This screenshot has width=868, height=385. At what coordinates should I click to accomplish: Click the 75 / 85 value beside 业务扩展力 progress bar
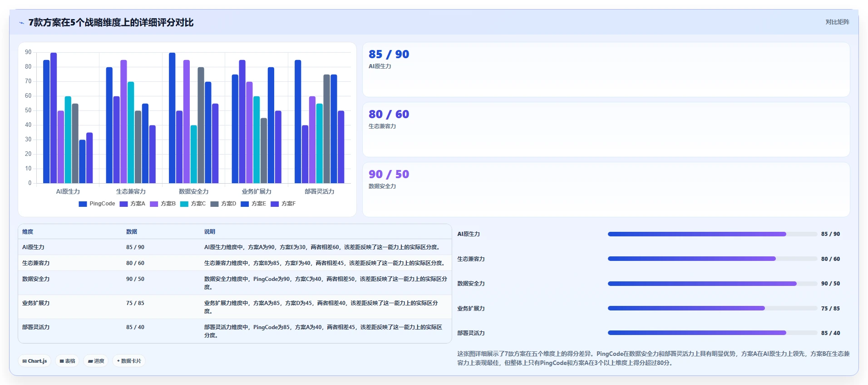point(830,308)
